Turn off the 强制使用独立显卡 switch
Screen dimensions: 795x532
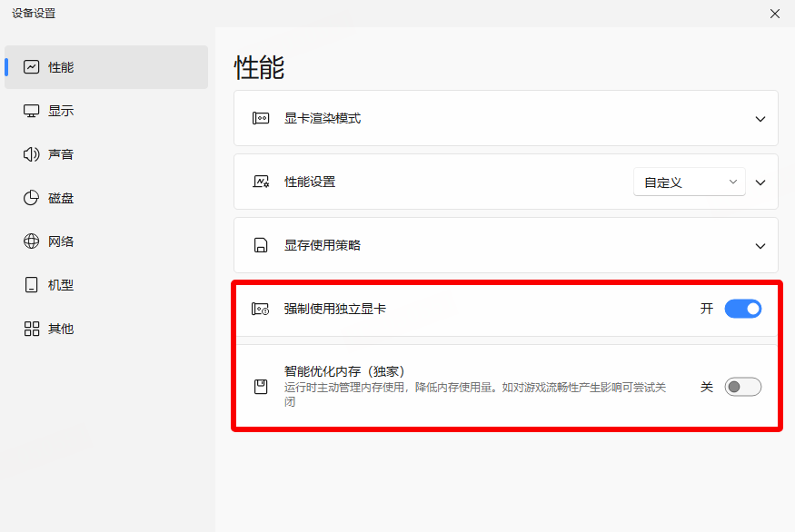742,309
